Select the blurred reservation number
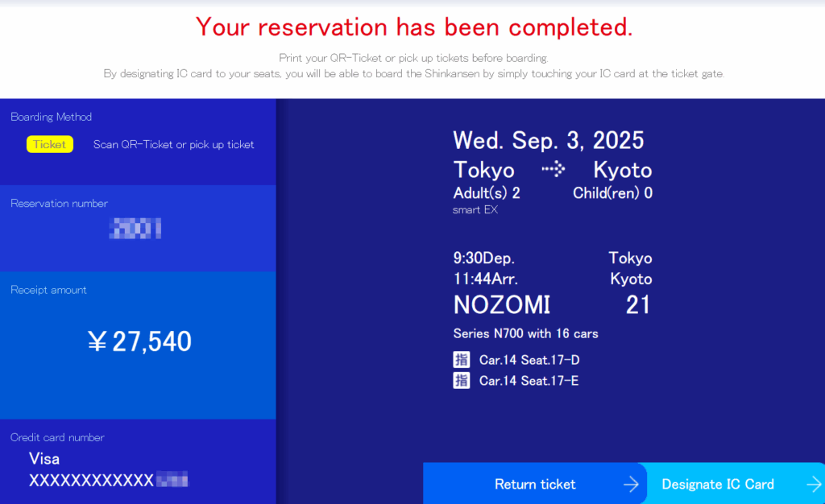 [x=135, y=229]
